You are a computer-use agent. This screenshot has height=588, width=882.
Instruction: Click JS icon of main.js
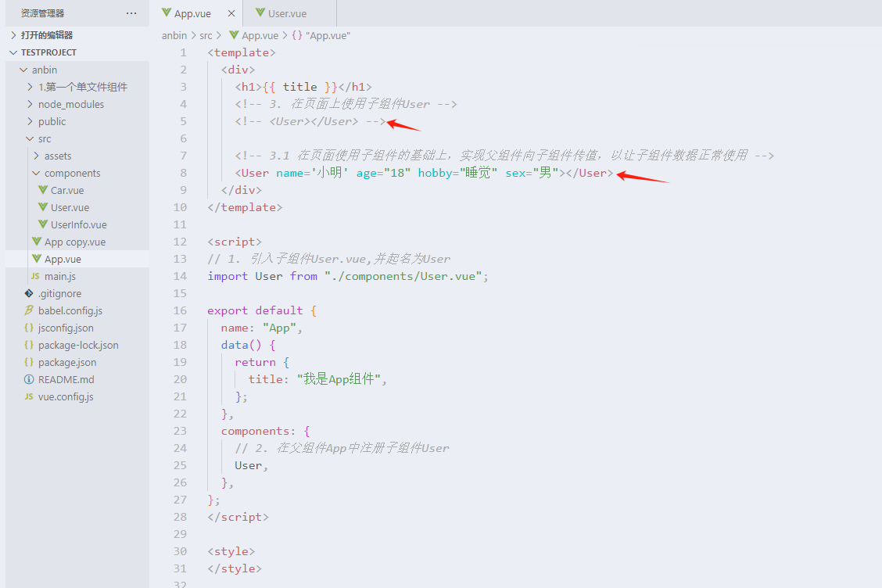35,276
